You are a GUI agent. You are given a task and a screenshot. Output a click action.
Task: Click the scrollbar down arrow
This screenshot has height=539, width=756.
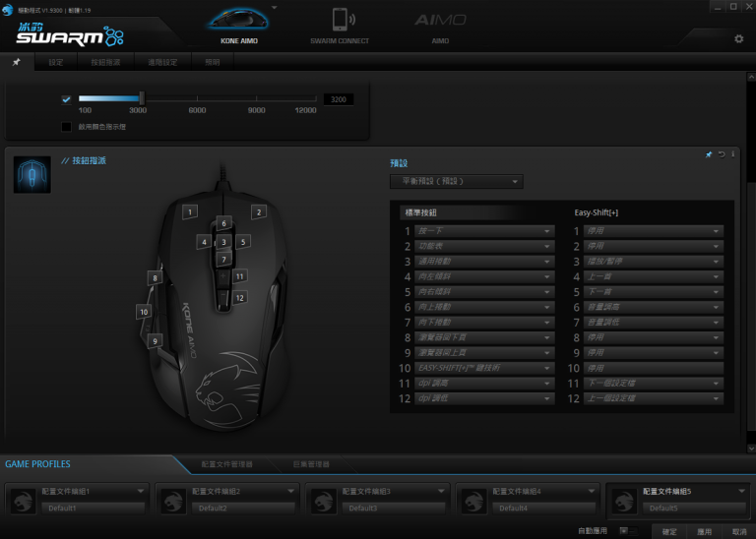[751, 448]
